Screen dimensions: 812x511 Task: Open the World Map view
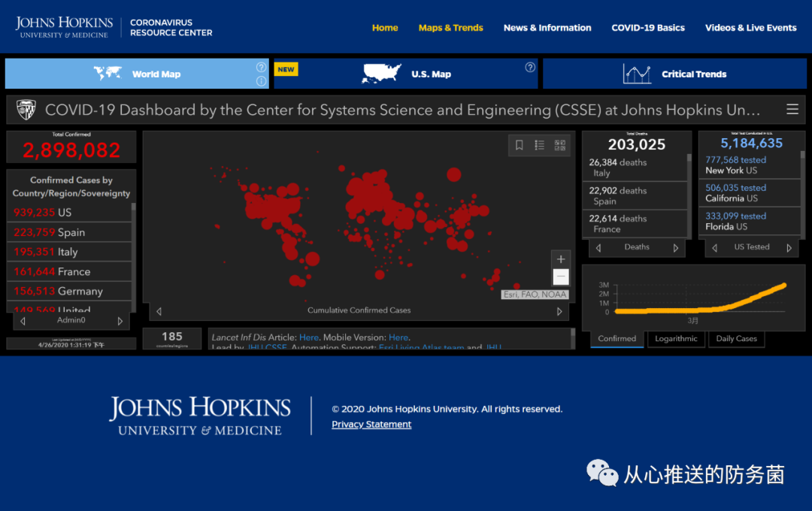click(137, 74)
